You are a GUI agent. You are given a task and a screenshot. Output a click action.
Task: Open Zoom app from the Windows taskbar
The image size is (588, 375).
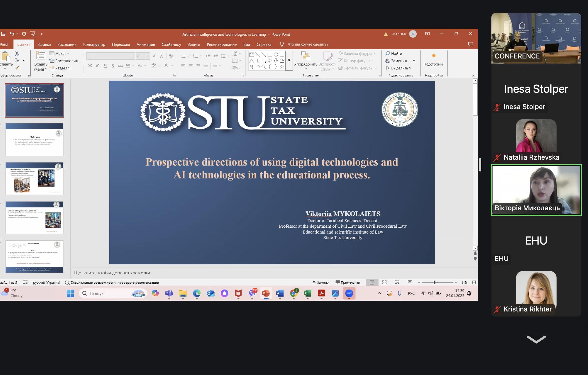point(349,293)
